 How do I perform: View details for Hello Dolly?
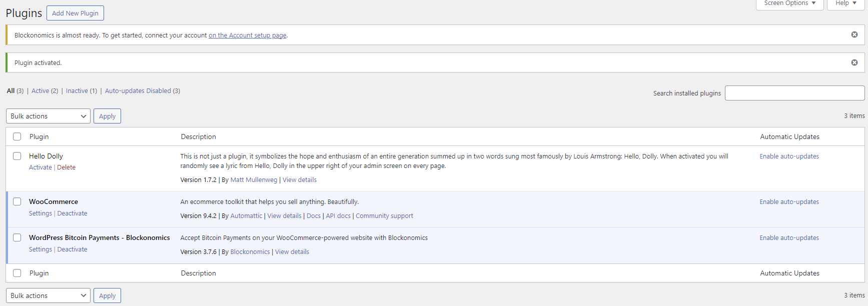300,179
